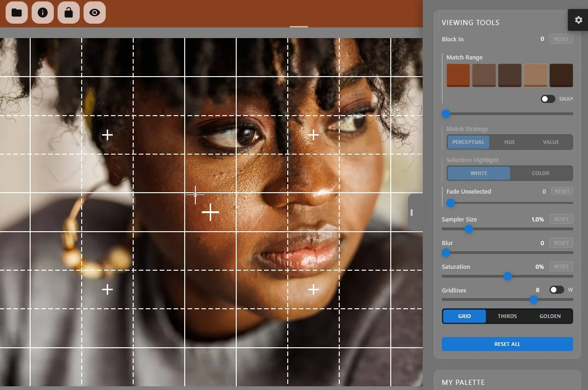
Task: Select the Value match strategy
Action: 551,142
